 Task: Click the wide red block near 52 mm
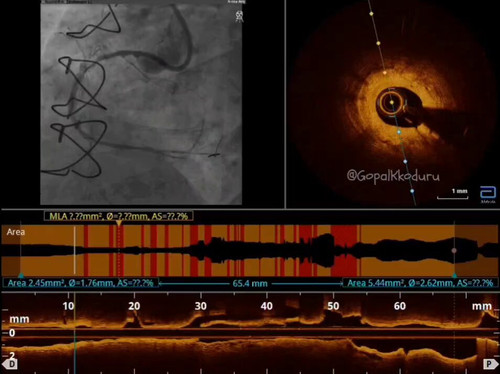[344, 250]
